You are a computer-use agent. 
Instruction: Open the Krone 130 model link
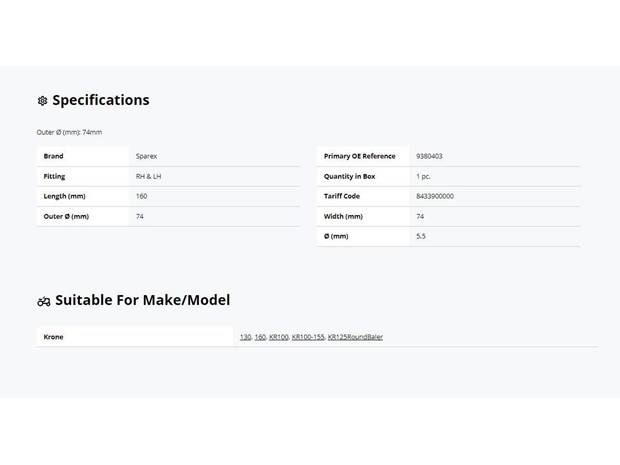(x=245, y=337)
